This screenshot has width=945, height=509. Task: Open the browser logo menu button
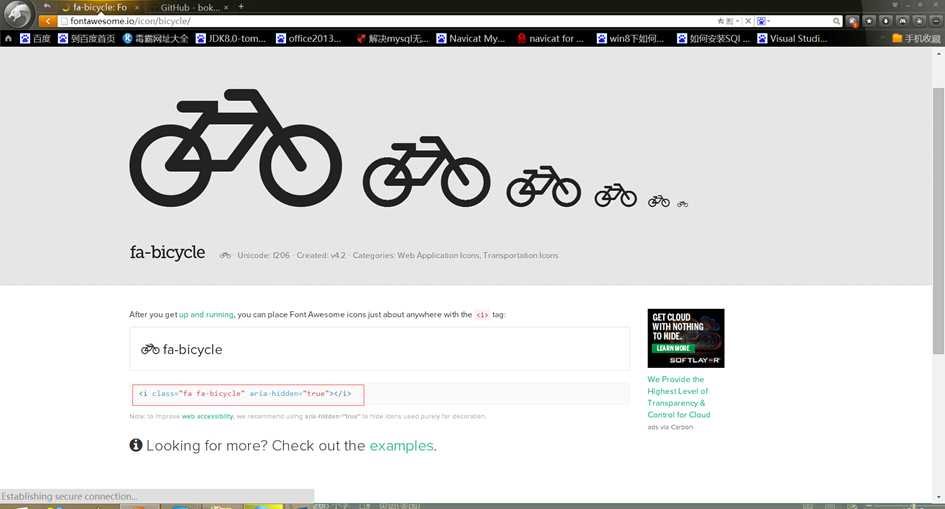tap(17, 14)
